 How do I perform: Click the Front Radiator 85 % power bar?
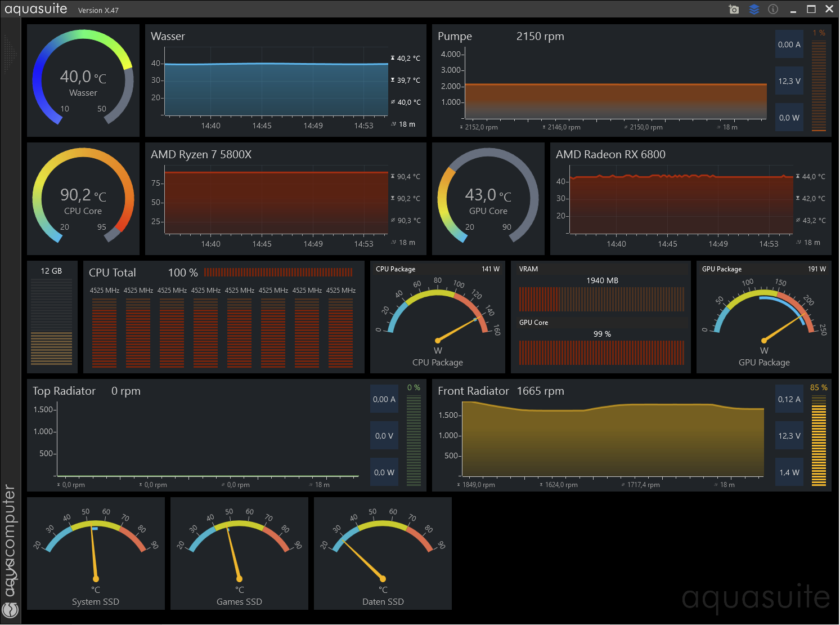tap(819, 441)
